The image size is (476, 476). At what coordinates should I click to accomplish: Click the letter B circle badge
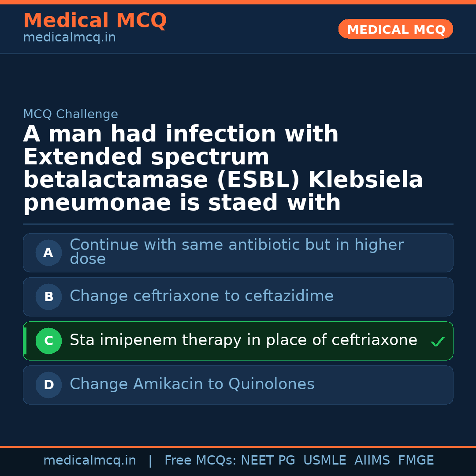point(48,297)
